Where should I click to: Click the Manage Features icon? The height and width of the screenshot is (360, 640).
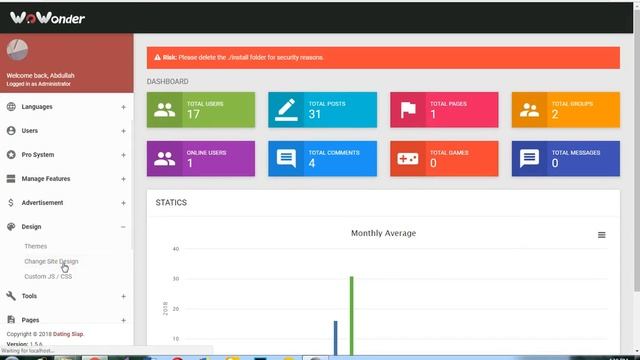pyautogui.click(x=11, y=178)
